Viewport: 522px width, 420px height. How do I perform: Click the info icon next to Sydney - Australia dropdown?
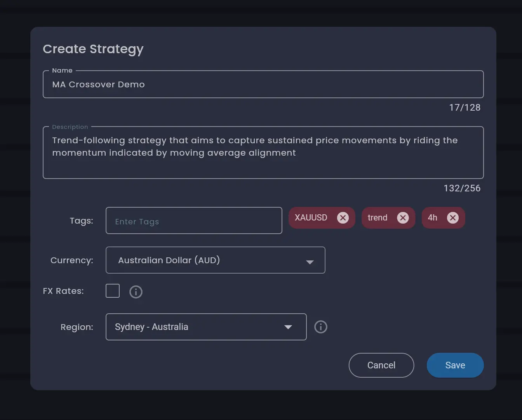pos(320,327)
